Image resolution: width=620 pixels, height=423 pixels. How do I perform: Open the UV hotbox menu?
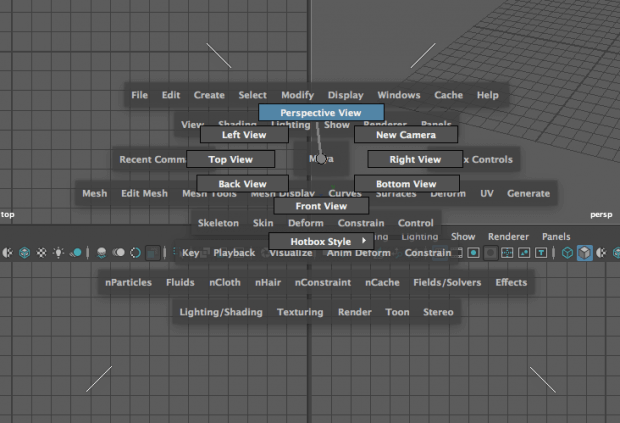pyautogui.click(x=486, y=193)
